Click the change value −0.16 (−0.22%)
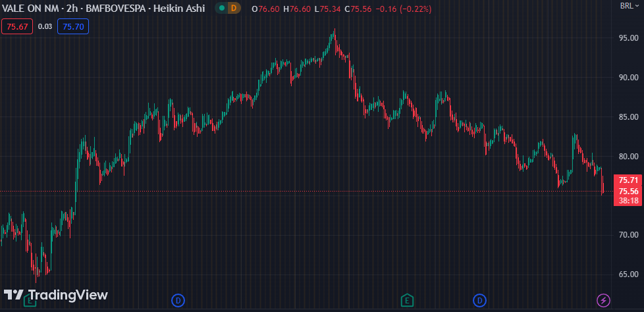644x312 pixels. click(403, 9)
